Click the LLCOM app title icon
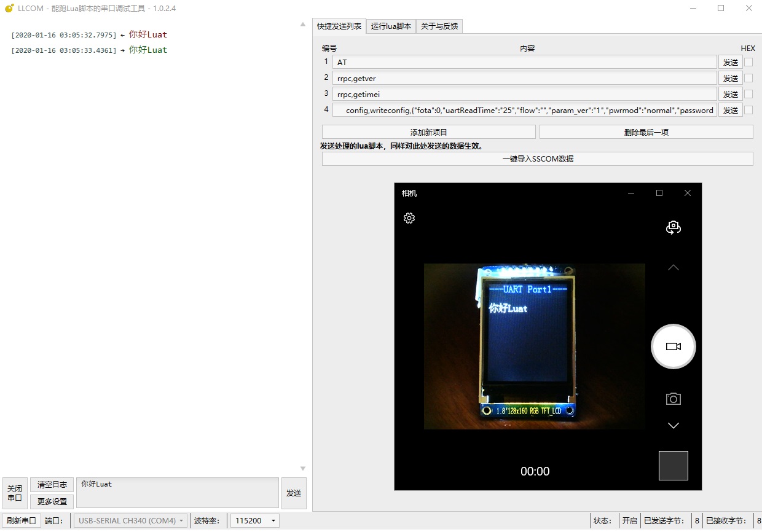The height and width of the screenshot is (532, 762). tap(9, 8)
